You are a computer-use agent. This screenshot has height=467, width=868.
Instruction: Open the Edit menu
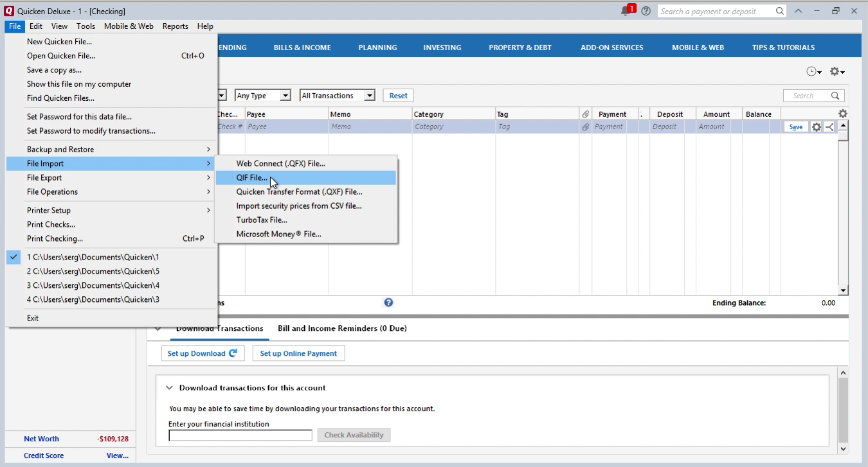pos(36,26)
